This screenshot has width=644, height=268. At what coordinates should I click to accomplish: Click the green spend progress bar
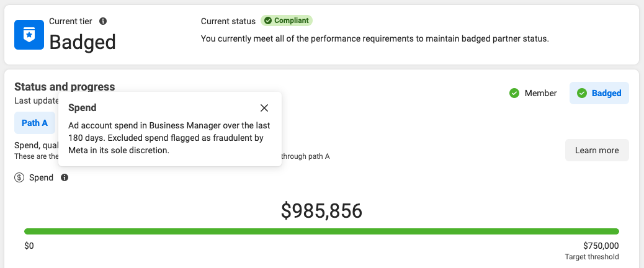pyautogui.click(x=321, y=231)
